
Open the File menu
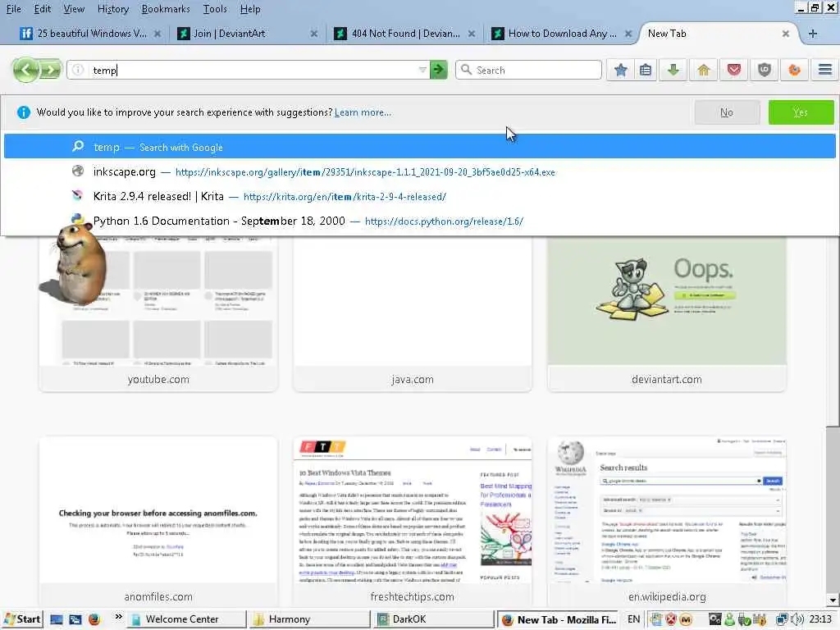(x=13, y=9)
